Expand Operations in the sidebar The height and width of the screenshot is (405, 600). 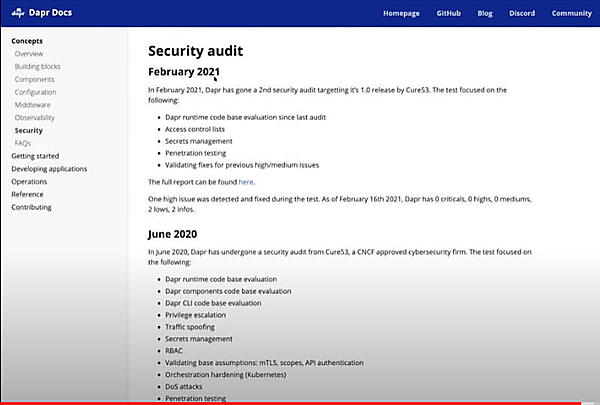point(29,182)
